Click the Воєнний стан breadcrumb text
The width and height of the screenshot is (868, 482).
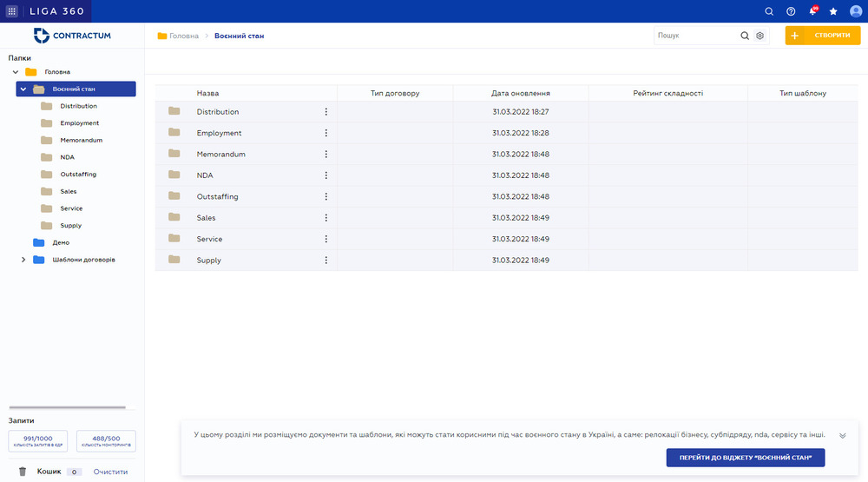click(240, 36)
